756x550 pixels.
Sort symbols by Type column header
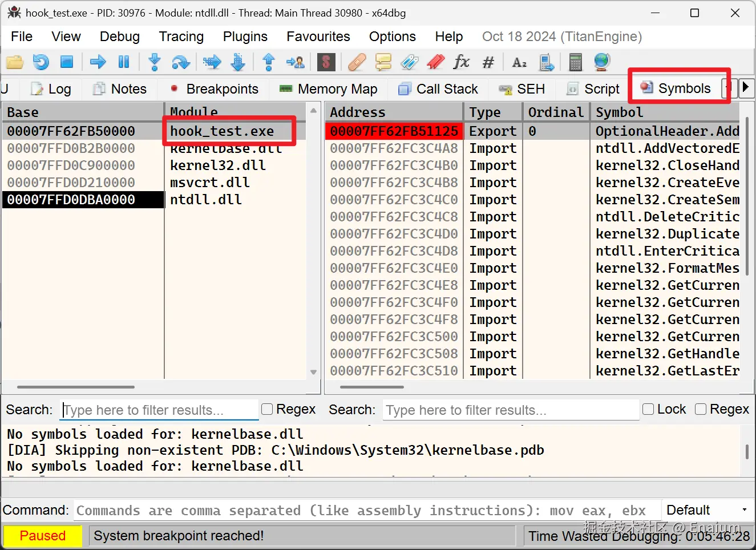(493, 112)
